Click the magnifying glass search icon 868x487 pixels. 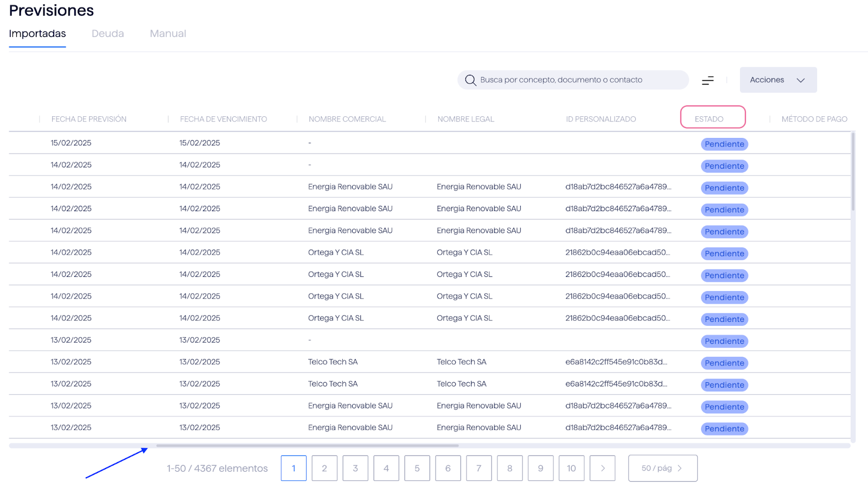(x=470, y=80)
